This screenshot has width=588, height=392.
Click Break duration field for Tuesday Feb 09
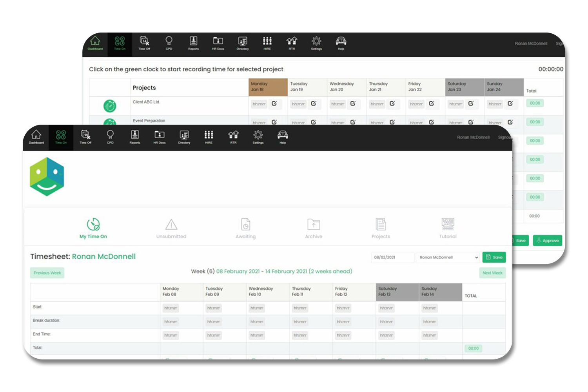(x=214, y=322)
